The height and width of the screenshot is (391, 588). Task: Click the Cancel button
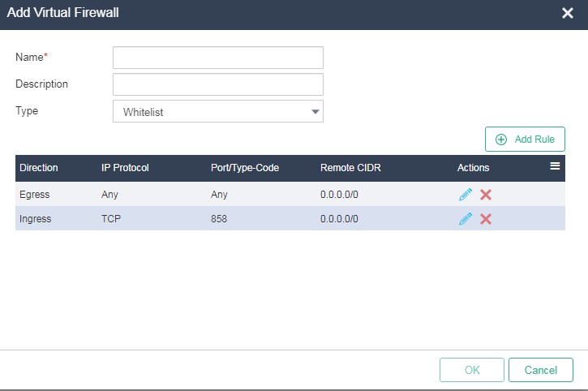541,370
